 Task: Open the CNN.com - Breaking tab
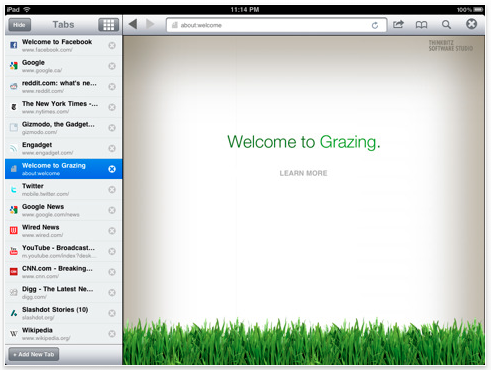click(63, 272)
